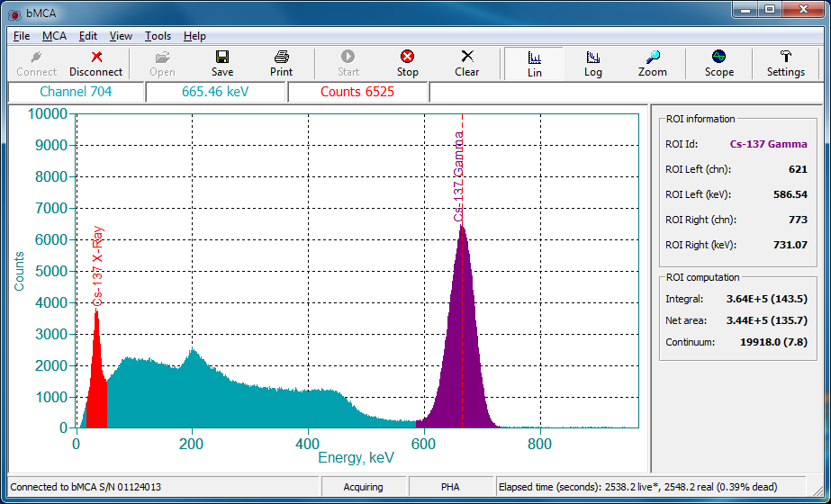Click the Disconnect toolbar icon
The image size is (831, 504).
pyautogui.click(x=95, y=63)
